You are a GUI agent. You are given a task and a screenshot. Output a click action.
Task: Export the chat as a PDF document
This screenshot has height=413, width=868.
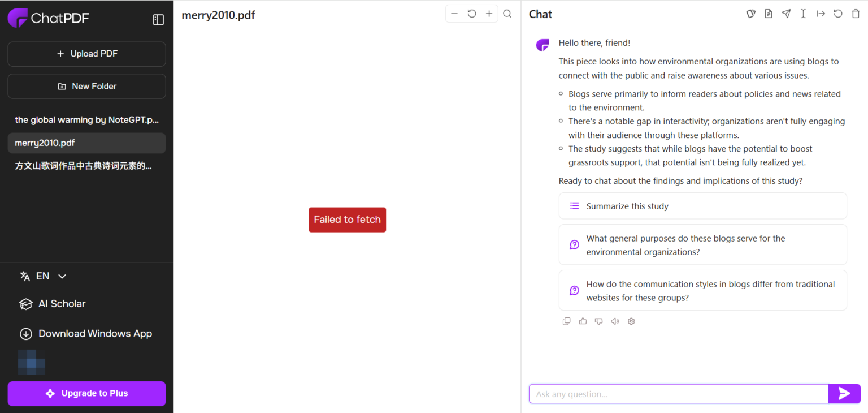pos(768,13)
